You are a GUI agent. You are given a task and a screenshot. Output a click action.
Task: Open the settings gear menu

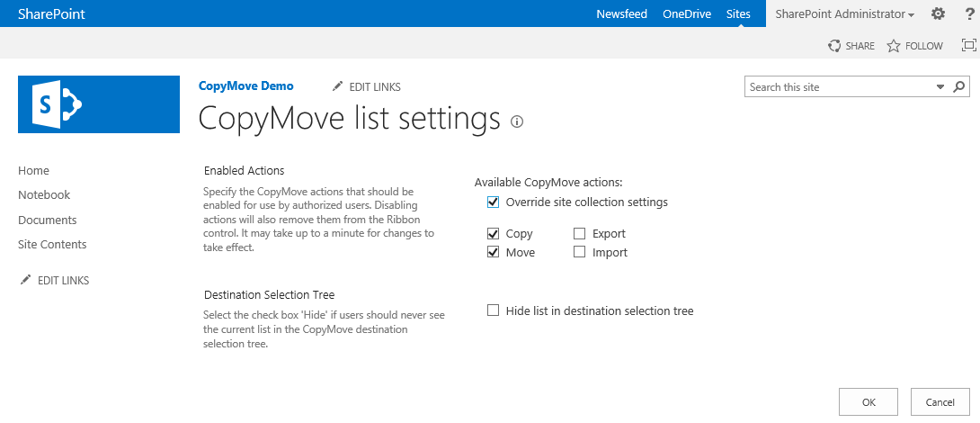point(938,13)
